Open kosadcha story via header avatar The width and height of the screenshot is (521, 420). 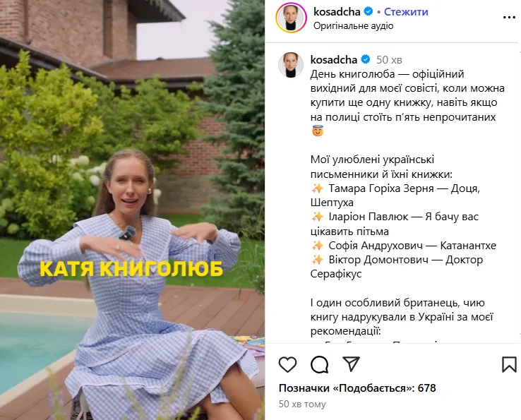click(291, 18)
